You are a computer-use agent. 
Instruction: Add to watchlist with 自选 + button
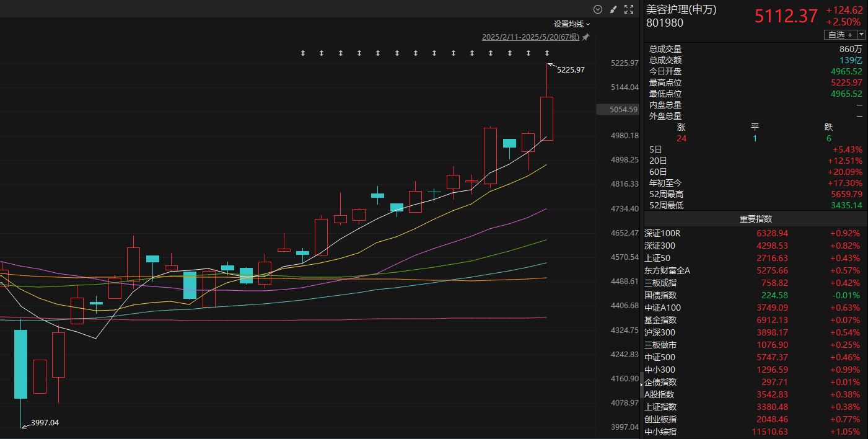pos(840,35)
